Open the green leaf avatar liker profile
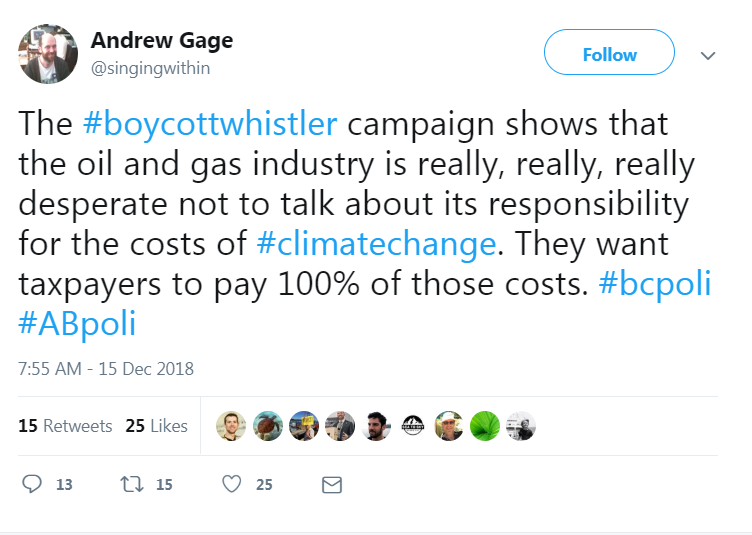Image resolution: width=752 pixels, height=535 pixels. [x=484, y=426]
